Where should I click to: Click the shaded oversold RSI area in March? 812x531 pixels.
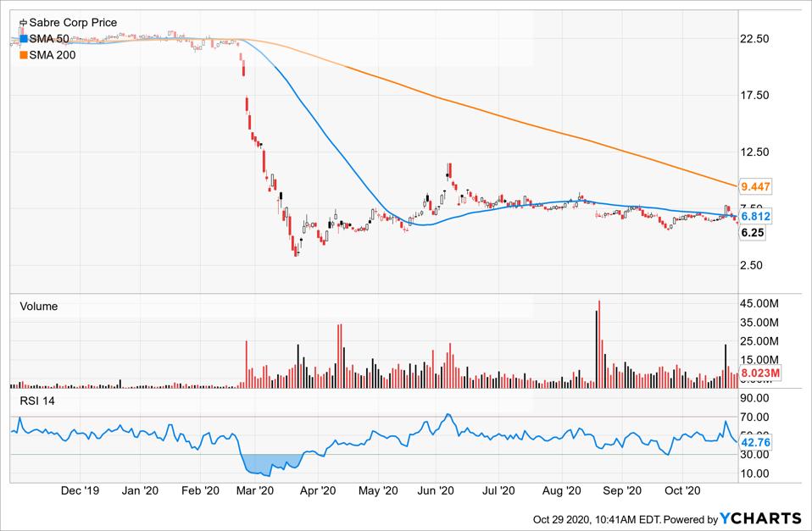click(270, 464)
